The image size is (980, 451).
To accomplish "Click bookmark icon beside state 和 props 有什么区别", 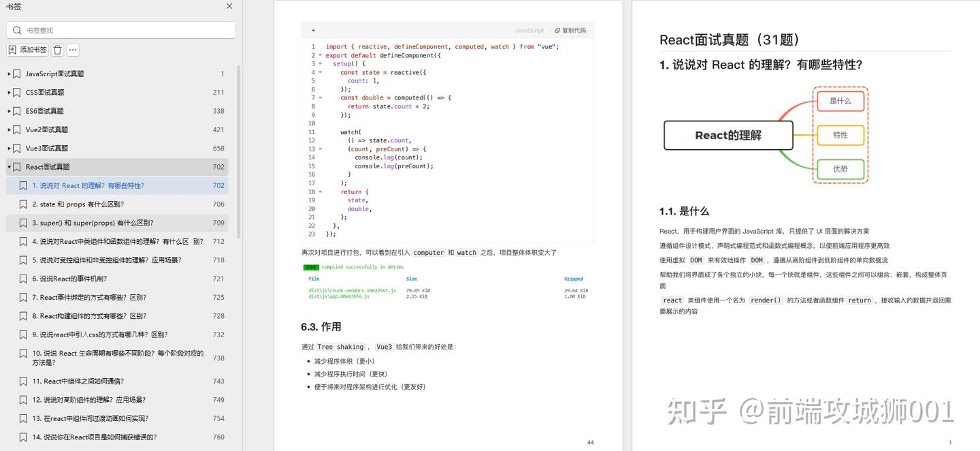I will pos(24,204).
